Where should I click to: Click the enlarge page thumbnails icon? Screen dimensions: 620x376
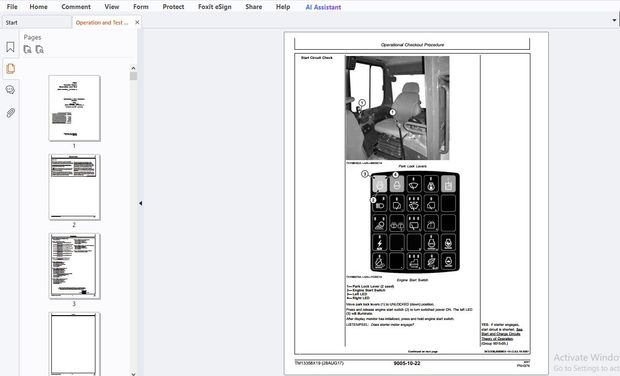pyautogui.click(x=27, y=49)
